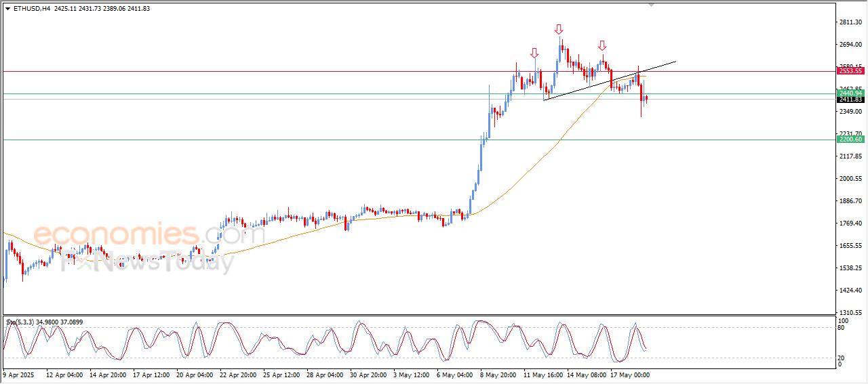Click the 14 May 08:00 time label
The image size is (868, 384).
585,375
